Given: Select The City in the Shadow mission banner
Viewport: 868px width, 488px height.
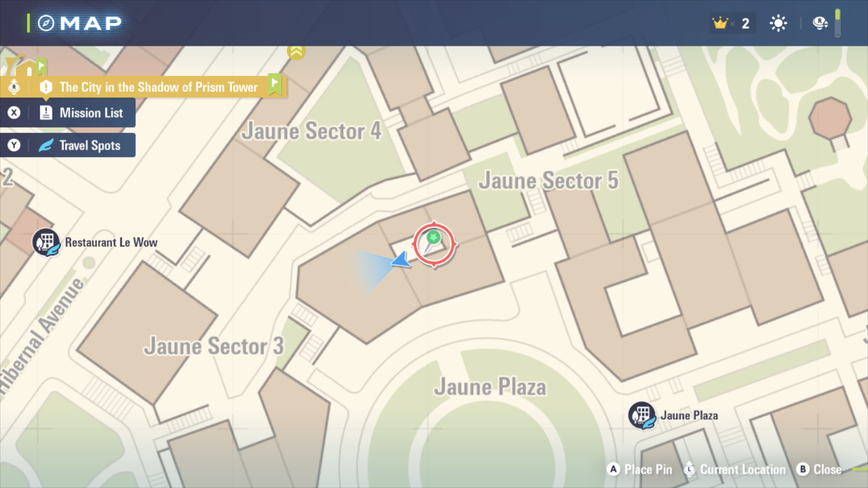Looking at the screenshot, I should (x=142, y=87).
